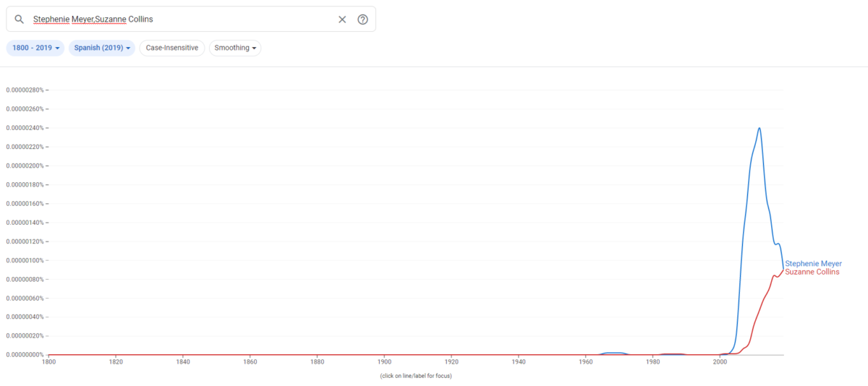The width and height of the screenshot is (868, 386).
Task: Expand the Spanish (2019) corpus dropdown
Action: click(101, 48)
